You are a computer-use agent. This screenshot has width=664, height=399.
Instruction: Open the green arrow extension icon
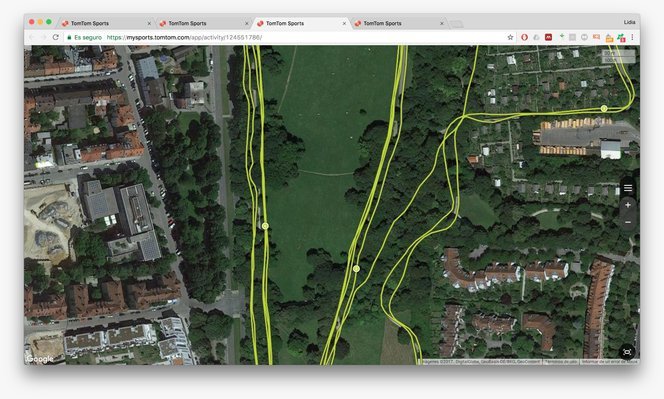pyautogui.click(x=562, y=37)
